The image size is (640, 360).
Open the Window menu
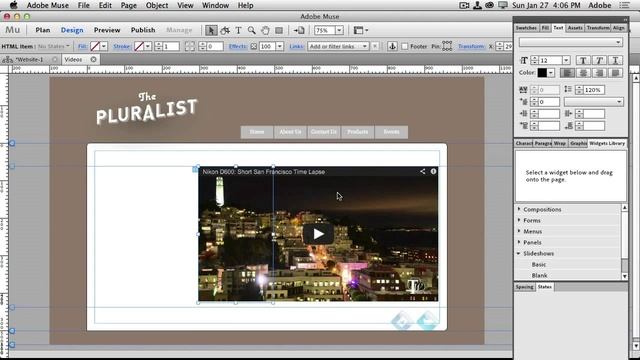[215, 5]
